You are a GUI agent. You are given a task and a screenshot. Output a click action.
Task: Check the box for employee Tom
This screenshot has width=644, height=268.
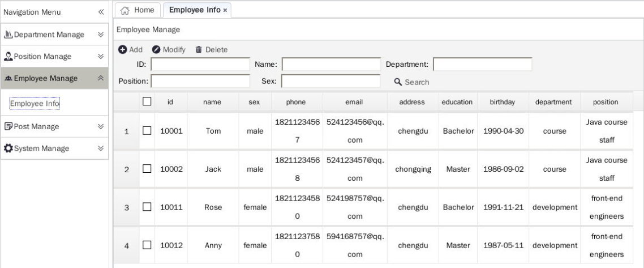(x=147, y=131)
